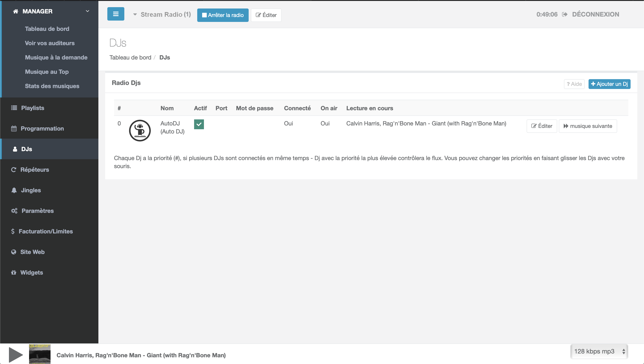
Task: Click the Programmation calendar icon
Action: point(14,129)
